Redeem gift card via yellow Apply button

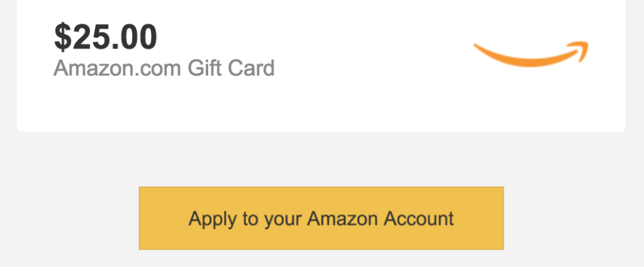coord(321,218)
